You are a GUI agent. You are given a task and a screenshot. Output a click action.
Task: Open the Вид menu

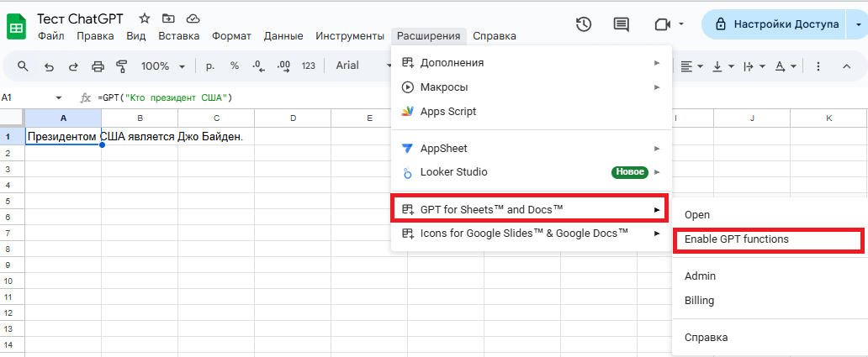click(136, 36)
